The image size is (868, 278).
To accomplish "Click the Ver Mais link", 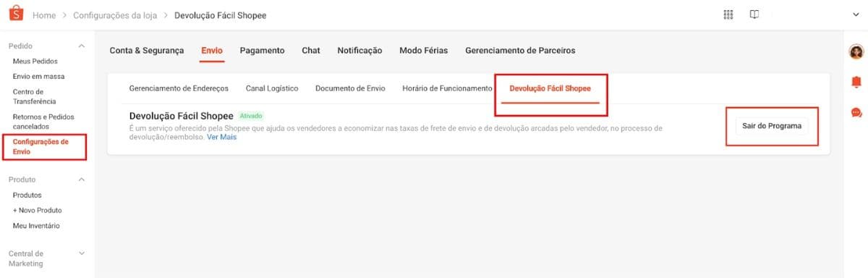I will click(x=222, y=137).
